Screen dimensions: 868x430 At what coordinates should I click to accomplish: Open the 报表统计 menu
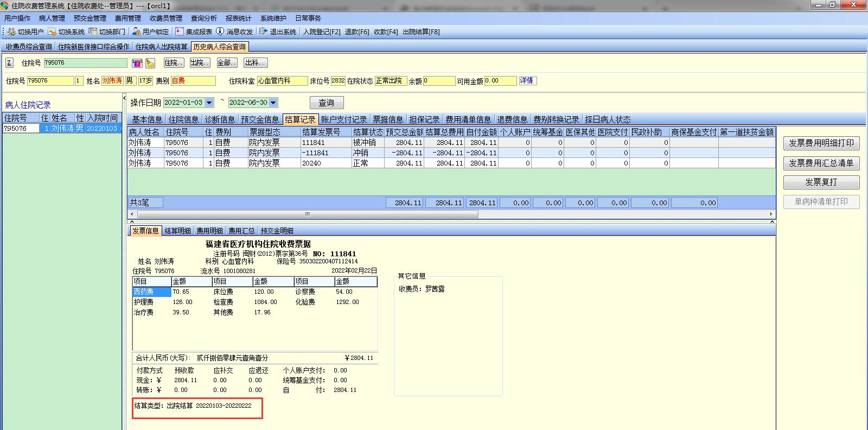pos(239,18)
